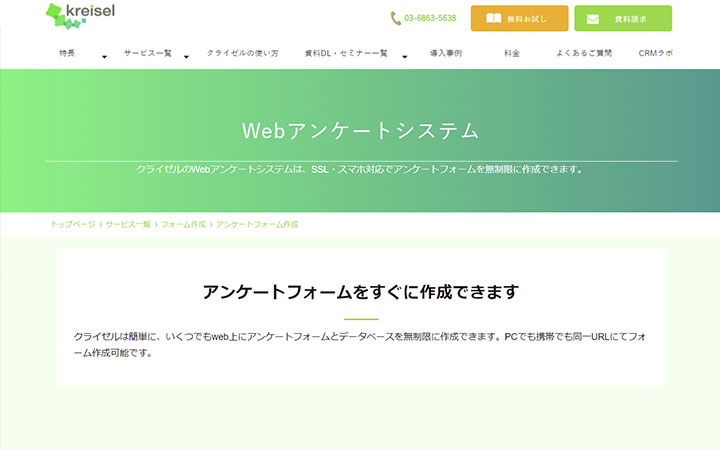Expand the サービス一覧 dropdown arrow
The width and height of the screenshot is (720, 450).
pos(186,57)
